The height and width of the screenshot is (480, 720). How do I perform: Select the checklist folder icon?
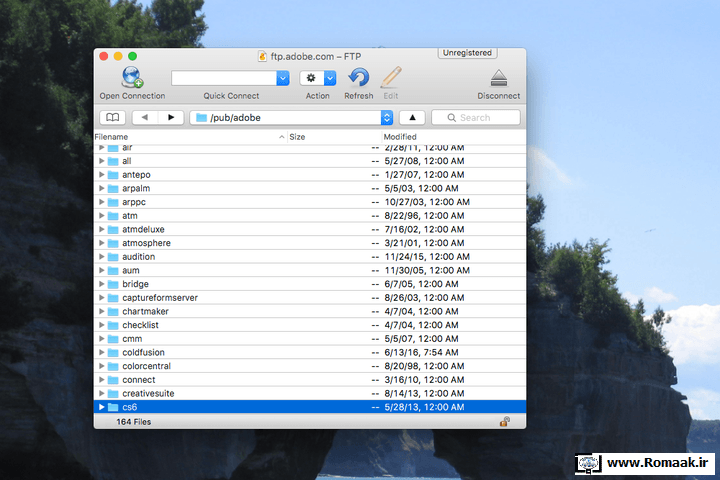[113, 325]
